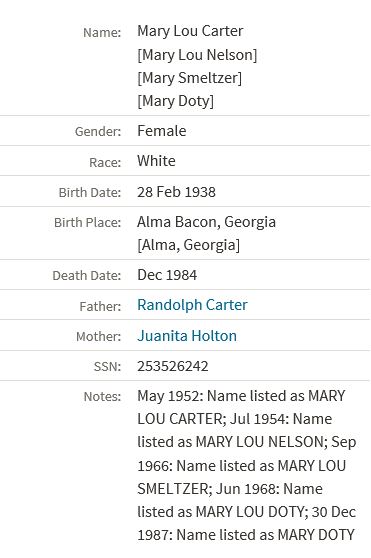Click the SSN field label
This screenshot has height=558, width=371.
[107, 367]
